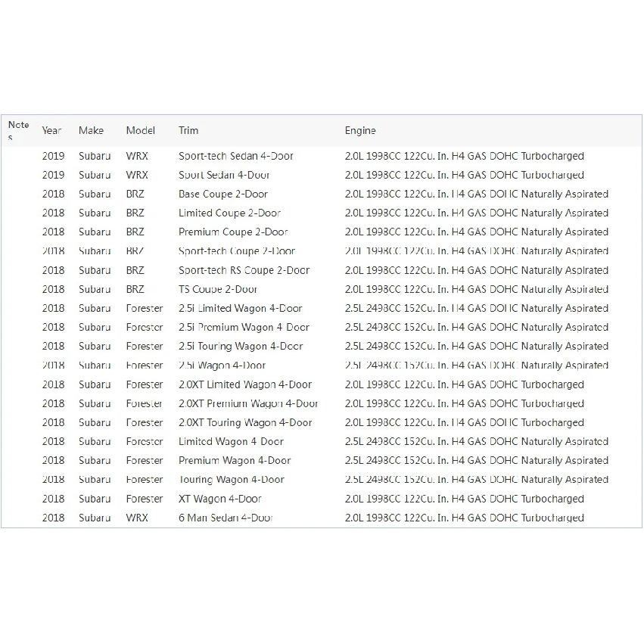The height and width of the screenshot is (644, 644).
Task: Click the WRX model in Sport-tech Sedan row
Action: (137, 156)
